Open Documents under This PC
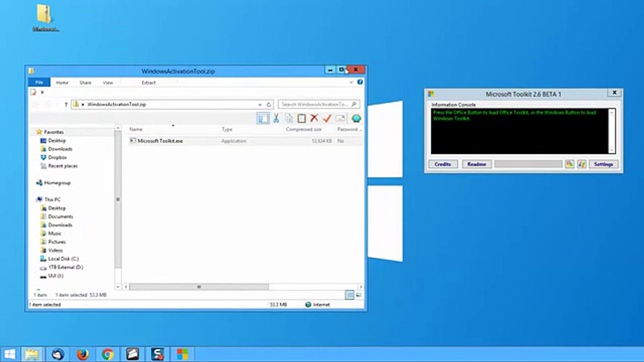This screenshot has width=644, height=362. pos(60,217)
